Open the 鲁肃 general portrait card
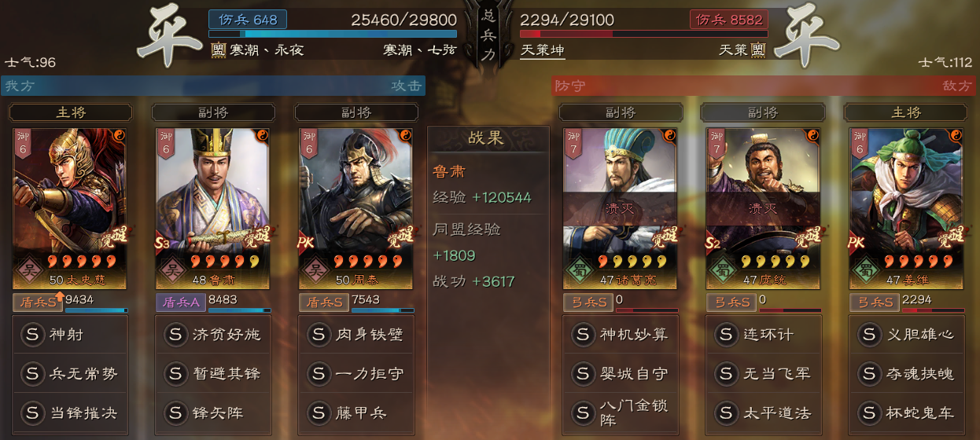980x440 pixels. click(x=212, y=209)
